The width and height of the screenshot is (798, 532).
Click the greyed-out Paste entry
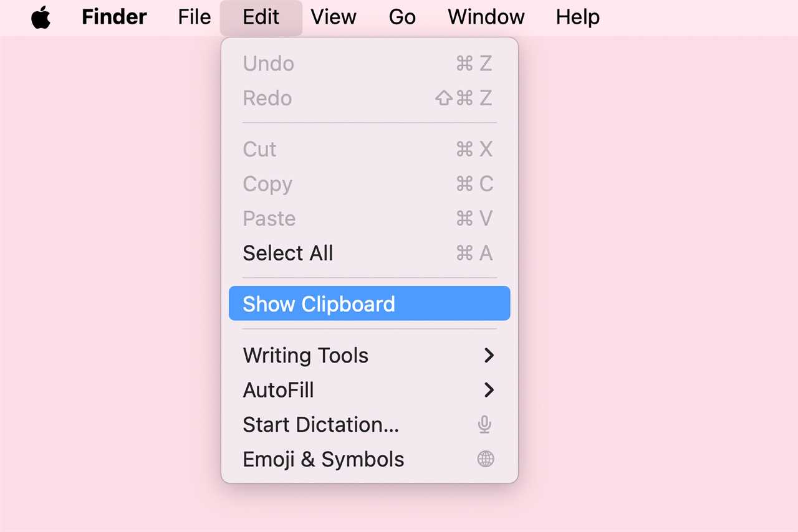pos(370,219)
